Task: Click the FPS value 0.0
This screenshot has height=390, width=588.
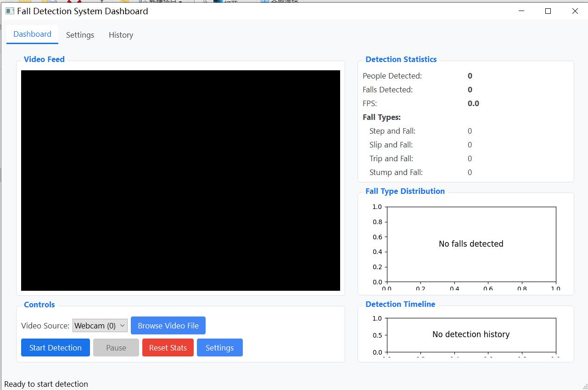Action: pos(473,103)
